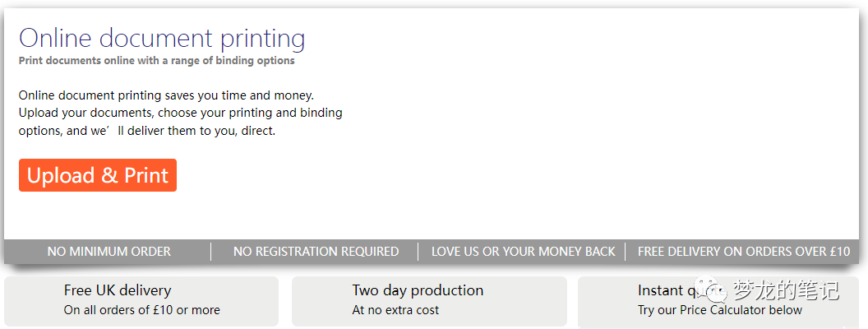
Task: Click the 'Upload your documents, choose your printing' line
Action: 180,113
